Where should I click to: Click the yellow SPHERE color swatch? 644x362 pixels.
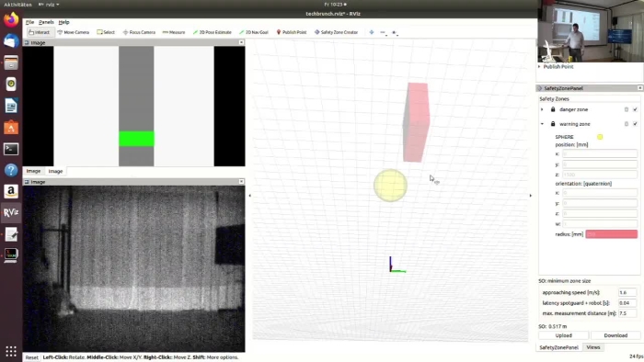(x=600, y=137)
